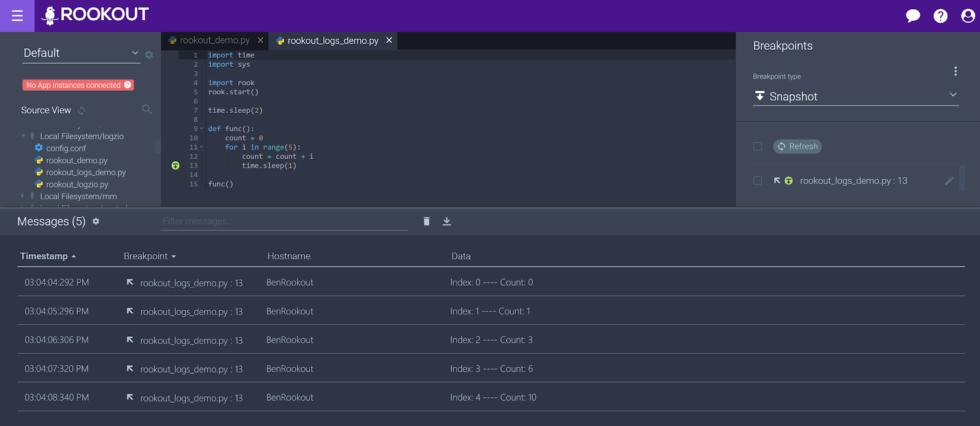The height and width of the screenshot is (426, 980).
Task: Sort messages by Timestamp column
Action: [48, 256]
